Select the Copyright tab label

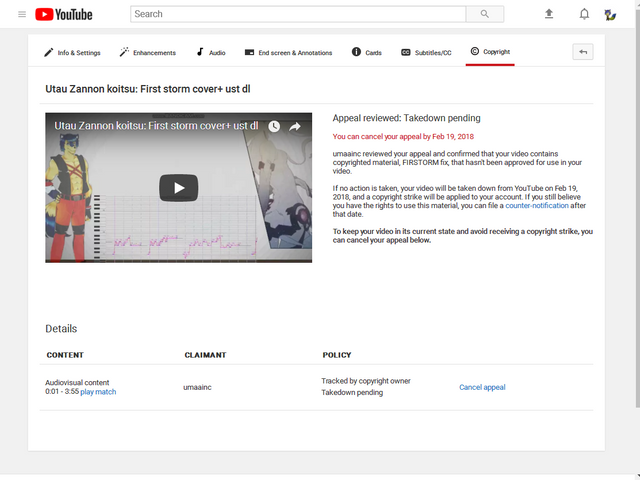(x=497, y=51)
